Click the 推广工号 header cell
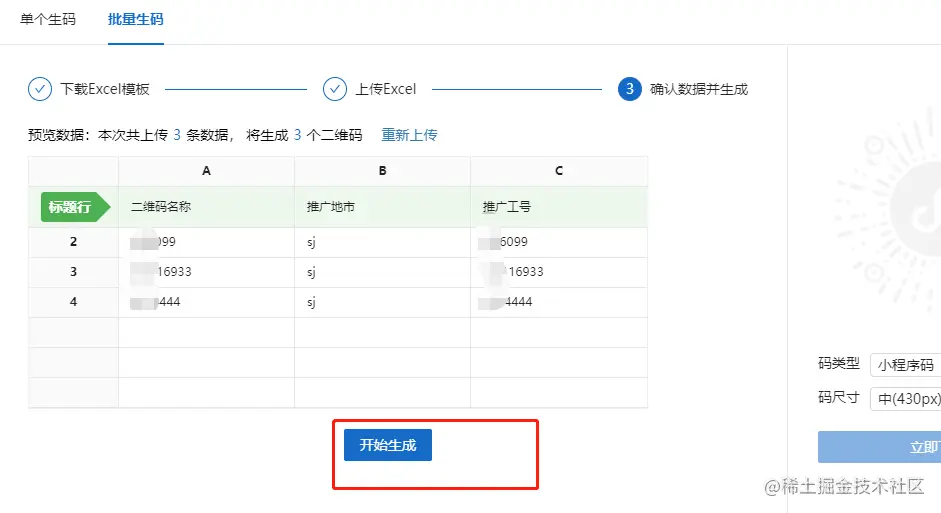The height and width of the screenshot is (513, 941). [x=559, y=207]
